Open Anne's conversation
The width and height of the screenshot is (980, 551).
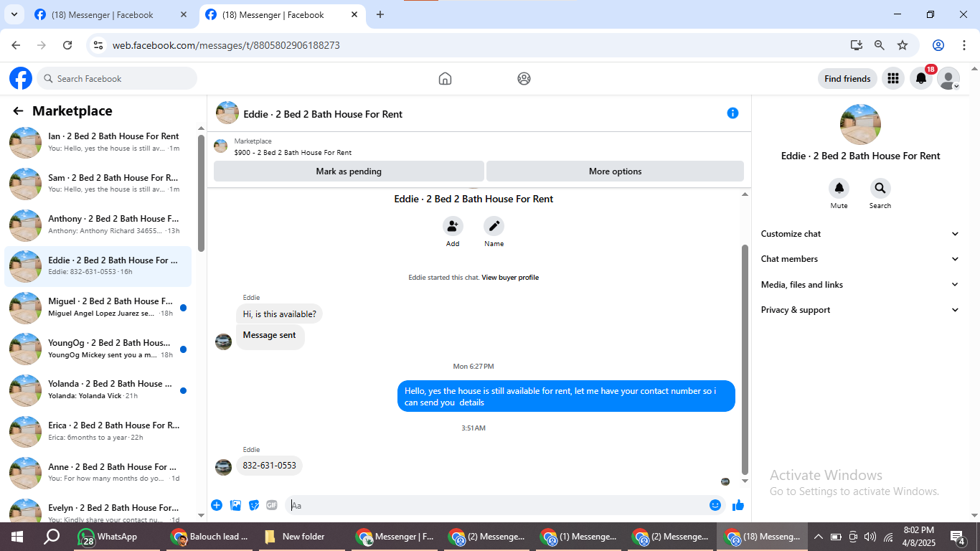[98, 472]
